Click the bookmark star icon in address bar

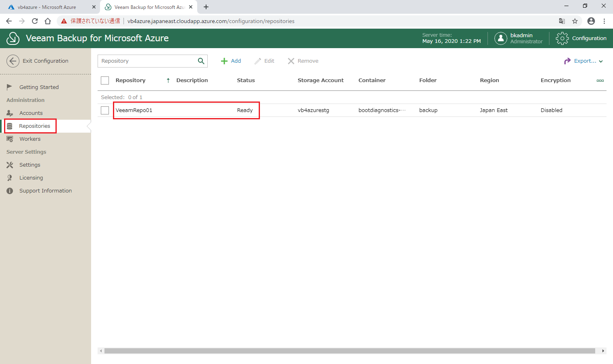(575, 21)
